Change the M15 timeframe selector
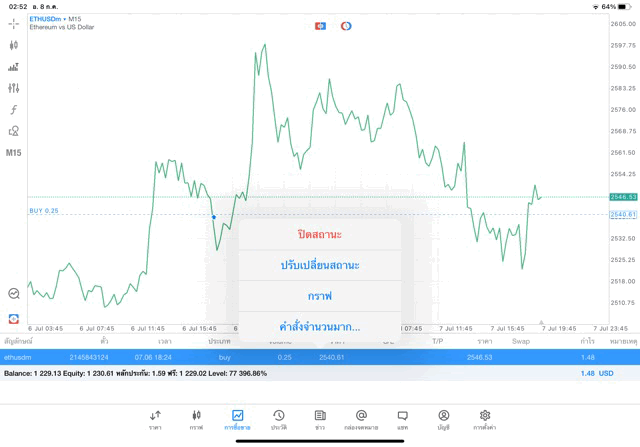 coord(14,153)
